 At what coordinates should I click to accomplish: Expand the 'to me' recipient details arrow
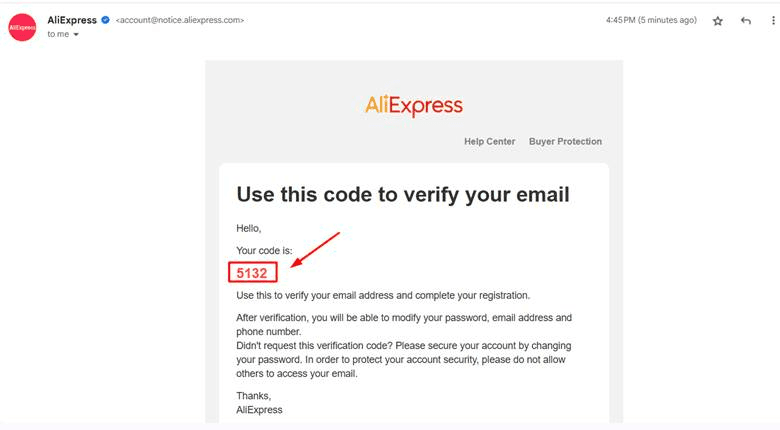76,34
